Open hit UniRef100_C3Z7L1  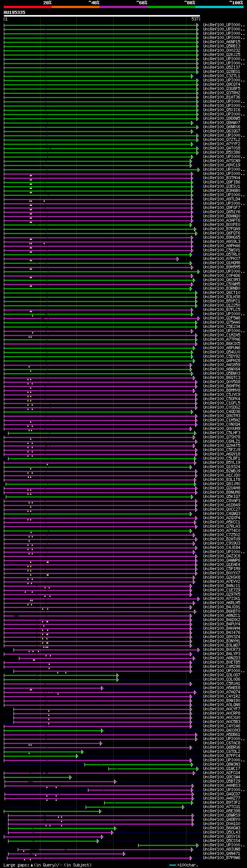coord(222,76)
